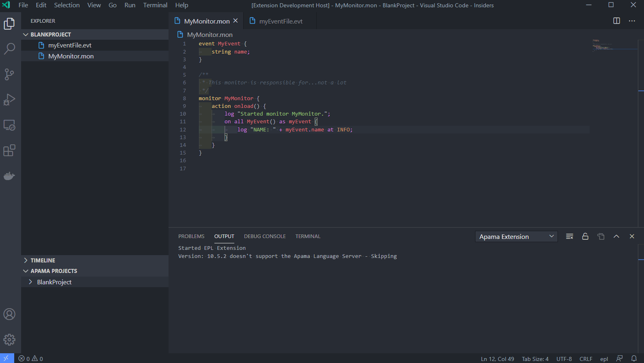
Task: Click the remote window indicator in status bar
Action: pyautogui.click(x=7, y=359)
